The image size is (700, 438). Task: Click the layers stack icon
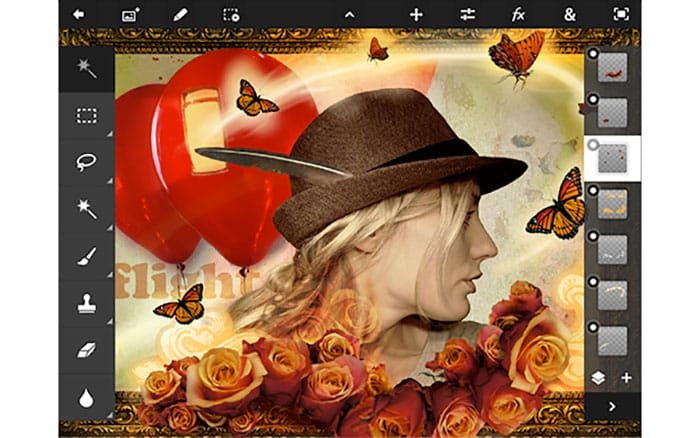(x=599, y=378)
